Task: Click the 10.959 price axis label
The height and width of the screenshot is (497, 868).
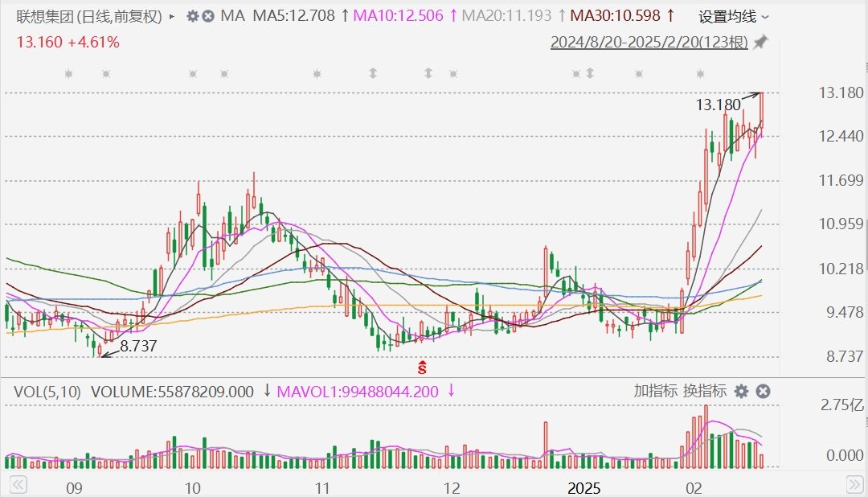Action: (841, 224)
